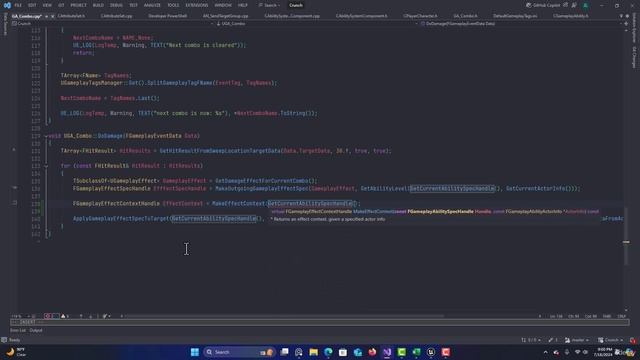640x360 pixels.
Task: Pin the GA_Combo.cpp tab
Action: (47, 16)
